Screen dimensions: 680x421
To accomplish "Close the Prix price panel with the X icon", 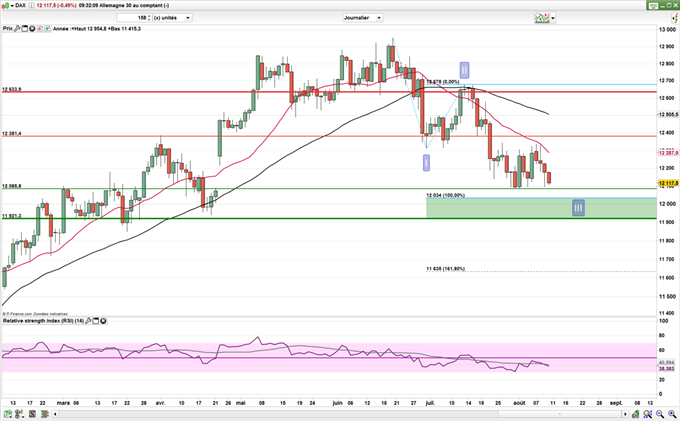I will [32, 29].
